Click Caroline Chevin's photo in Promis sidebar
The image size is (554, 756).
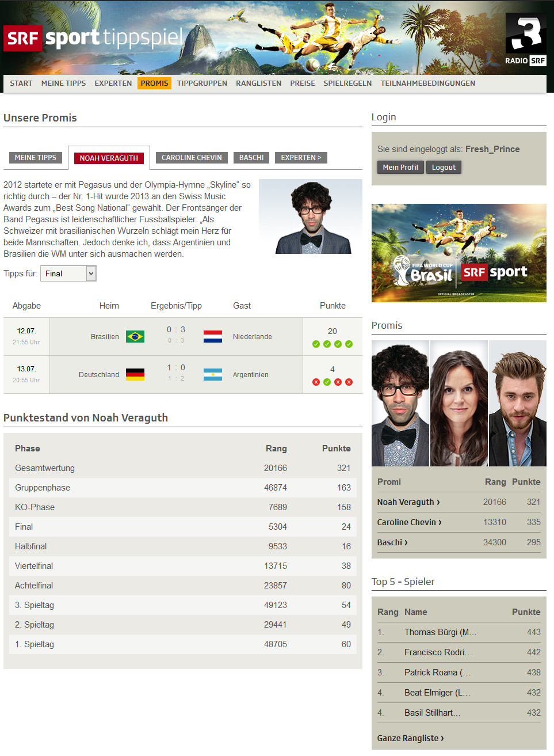(459, 403)
